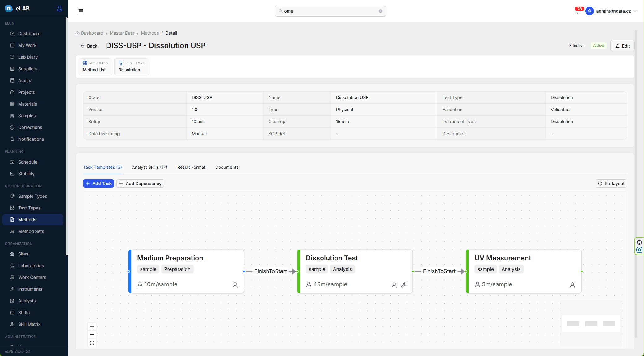Click the diagram minimap
Screen dimensions: 644x356
591,324
